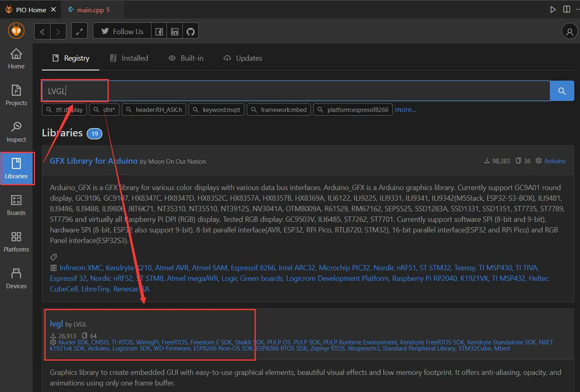Open the lvgl library result

coord(56,324)
